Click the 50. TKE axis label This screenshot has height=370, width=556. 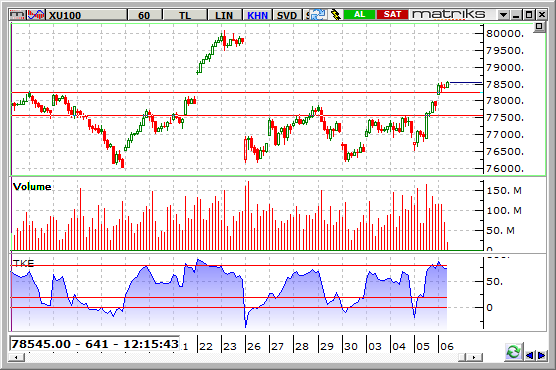[494, 282]
